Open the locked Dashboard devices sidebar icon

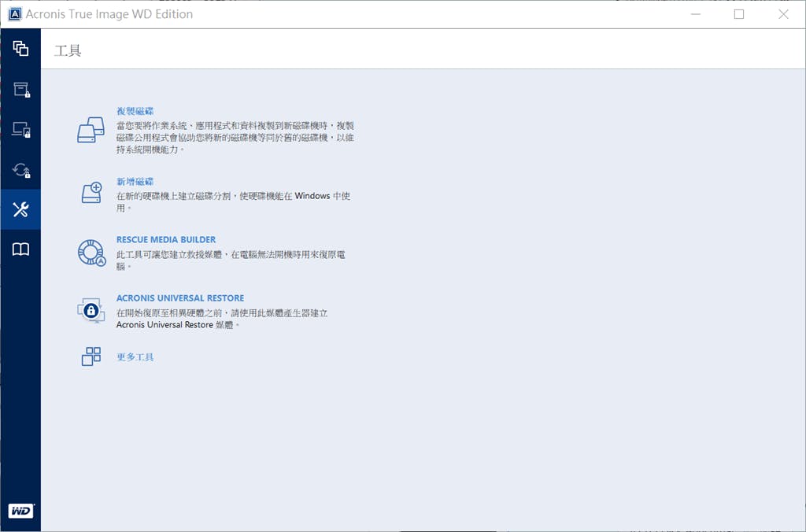(x=21, y=130)
